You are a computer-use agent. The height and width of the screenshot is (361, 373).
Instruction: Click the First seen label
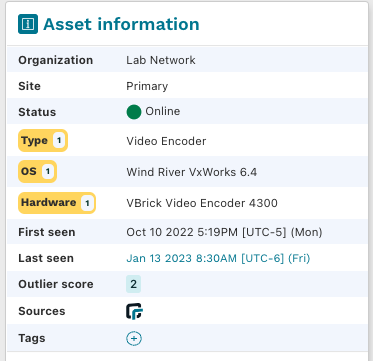pos(47,232)
